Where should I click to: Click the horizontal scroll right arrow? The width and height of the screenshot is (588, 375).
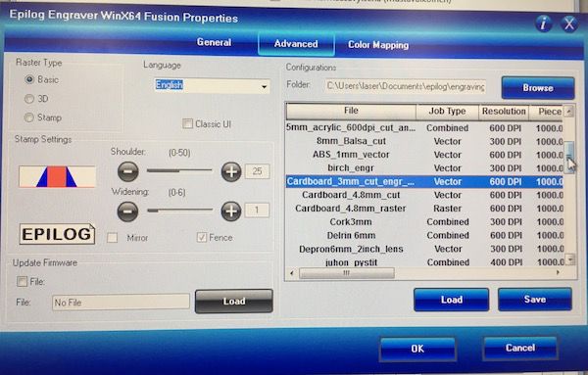pyautogui.click(x=558, y=272)
